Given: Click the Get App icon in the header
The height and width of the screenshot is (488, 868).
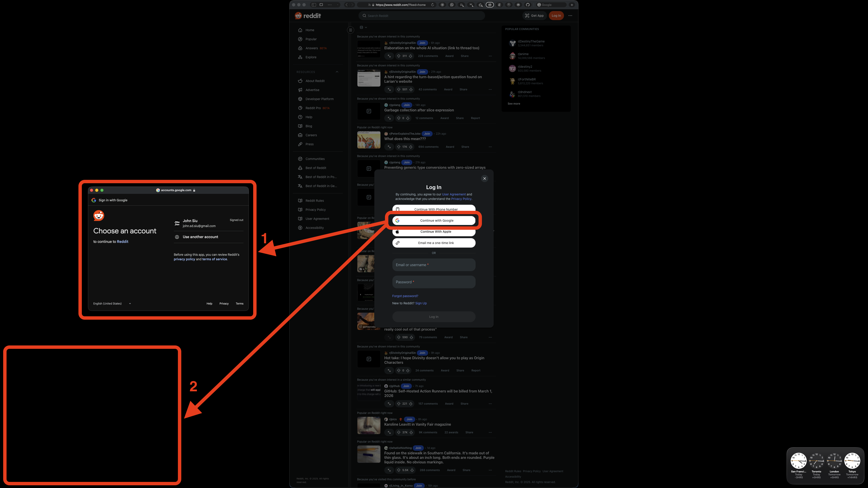Looking at the screenshot, I should [527, 16].
